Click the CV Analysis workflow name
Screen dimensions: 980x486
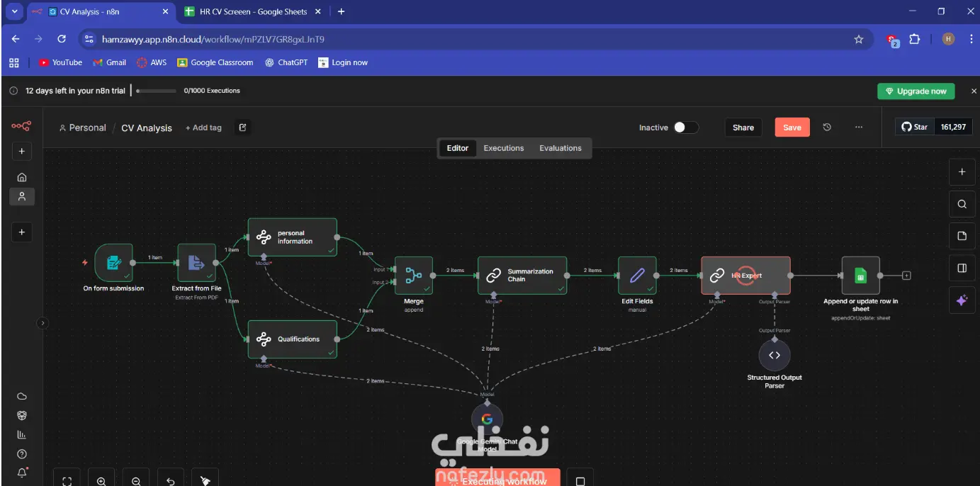click(147, 128)
